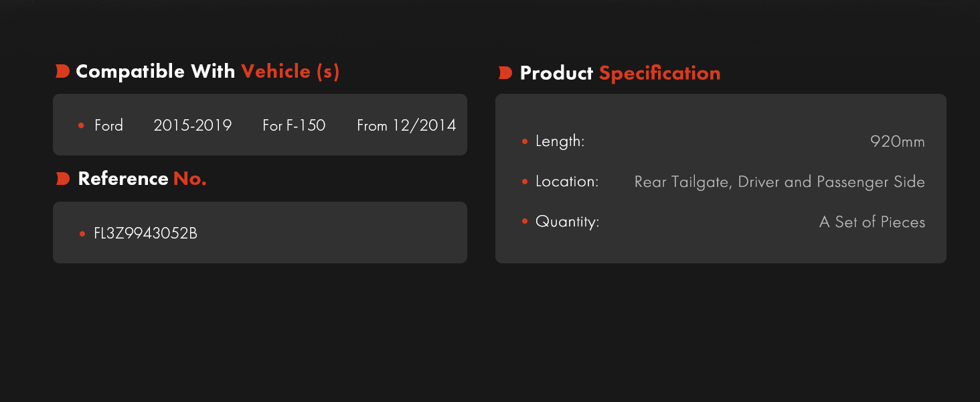This screenshot has height=402, width=980.
Task: Click the For F-150 model text
Action: 294,125
